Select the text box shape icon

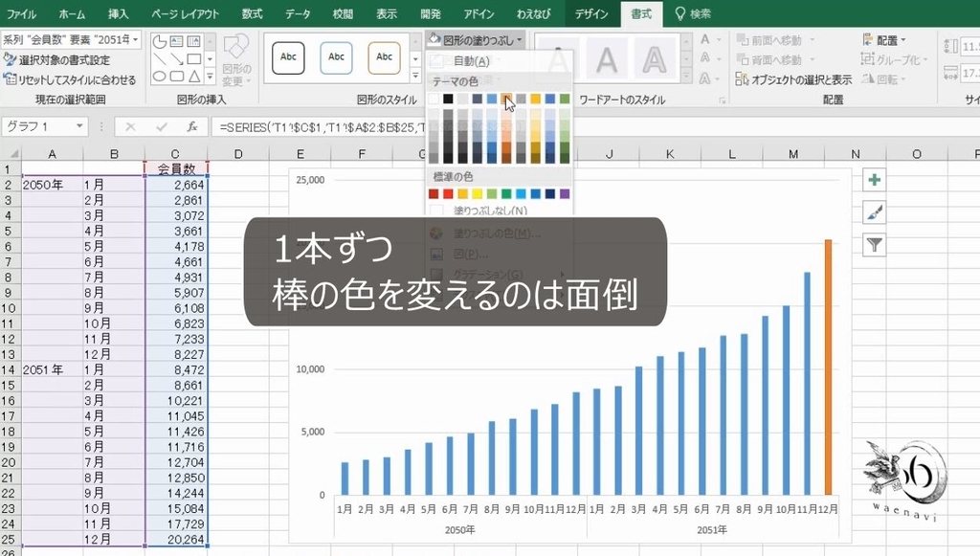[x=177, y=42]
